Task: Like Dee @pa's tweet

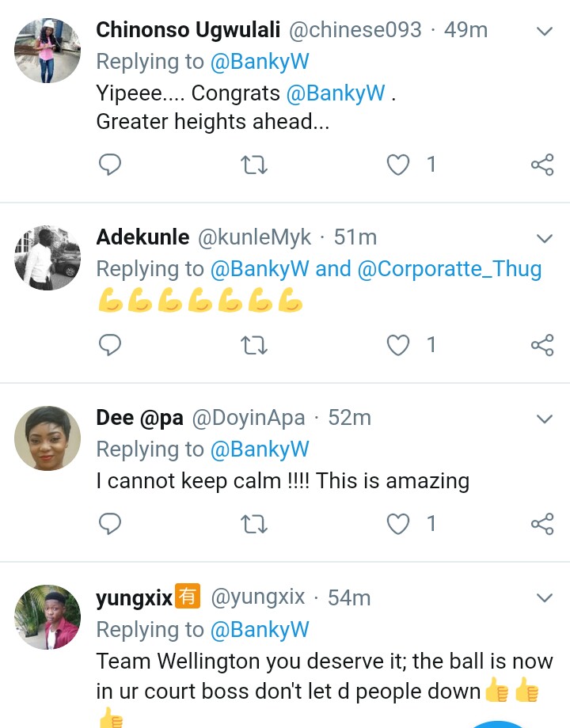Action: coord(398,524)
